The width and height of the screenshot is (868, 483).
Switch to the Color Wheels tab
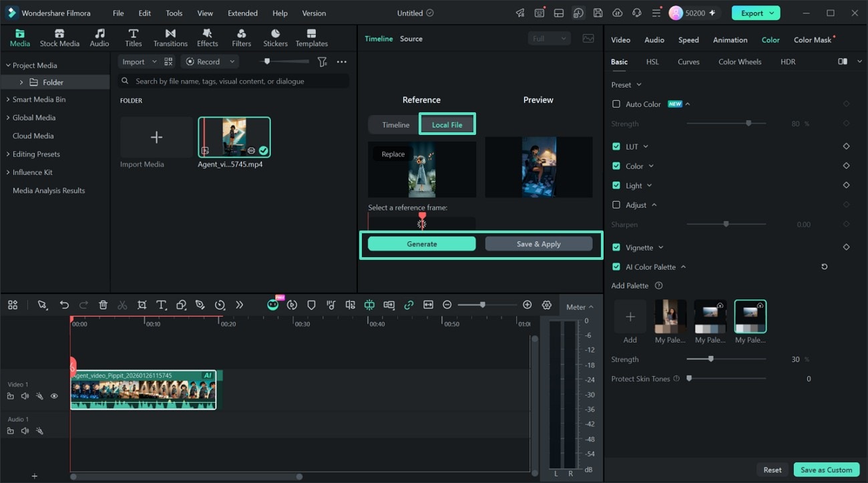pos(740,61)
